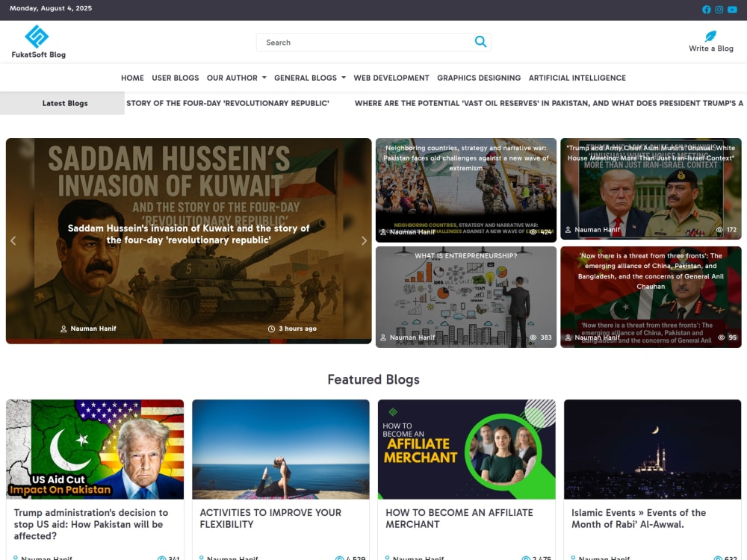747x560 pixels.
Task: Click author icon on Trump Asim Munir card
Action: pos(568,229)
